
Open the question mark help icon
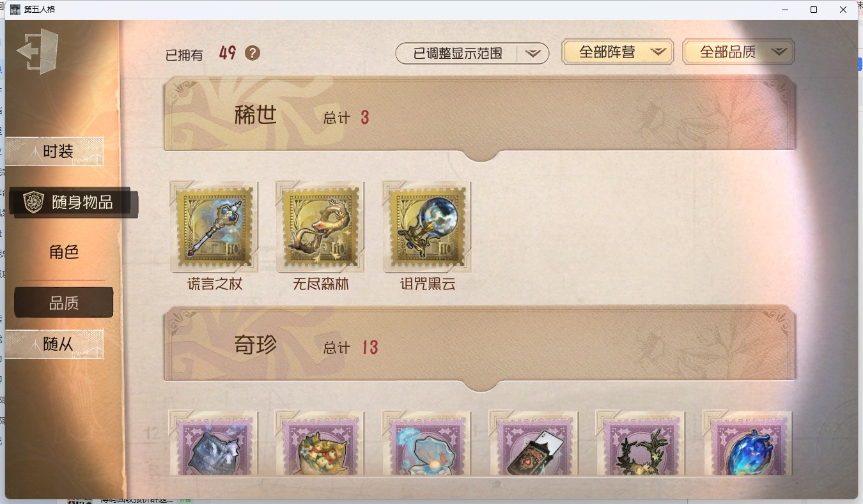253,53
